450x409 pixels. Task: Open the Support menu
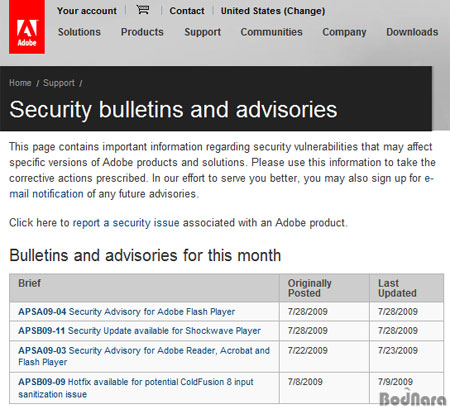point(202,32)
